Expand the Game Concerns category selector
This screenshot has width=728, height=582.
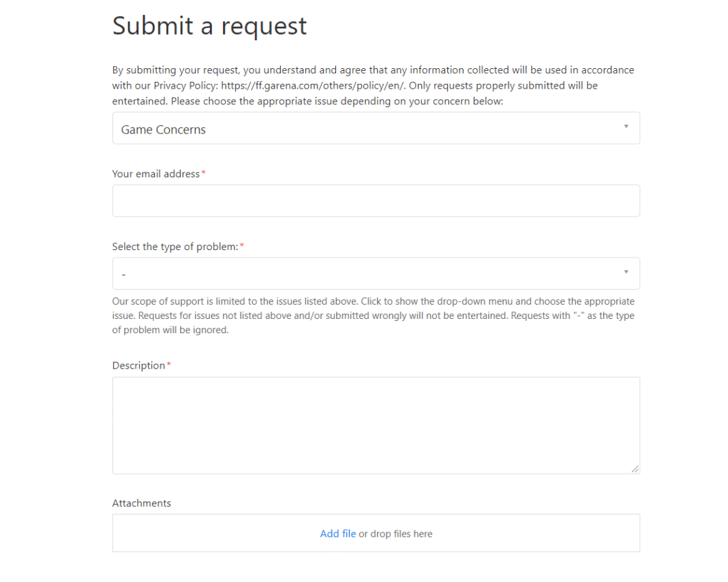coord(376,127)
